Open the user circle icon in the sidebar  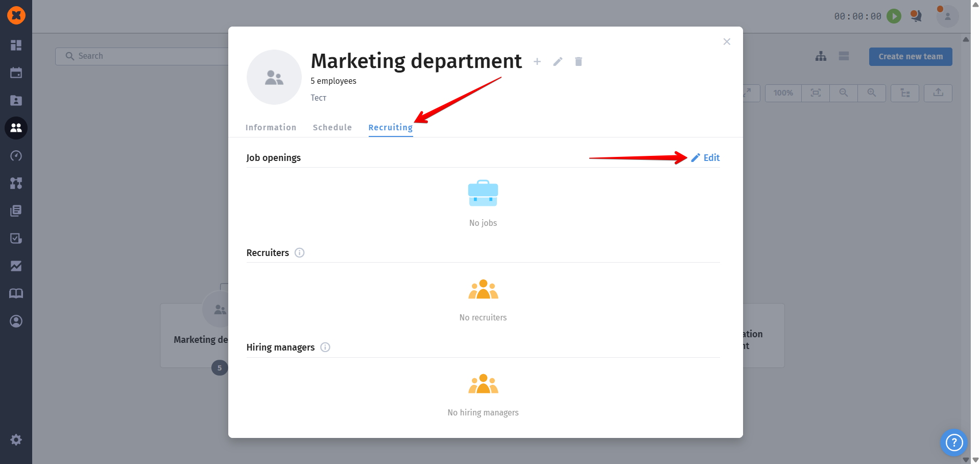16,321
